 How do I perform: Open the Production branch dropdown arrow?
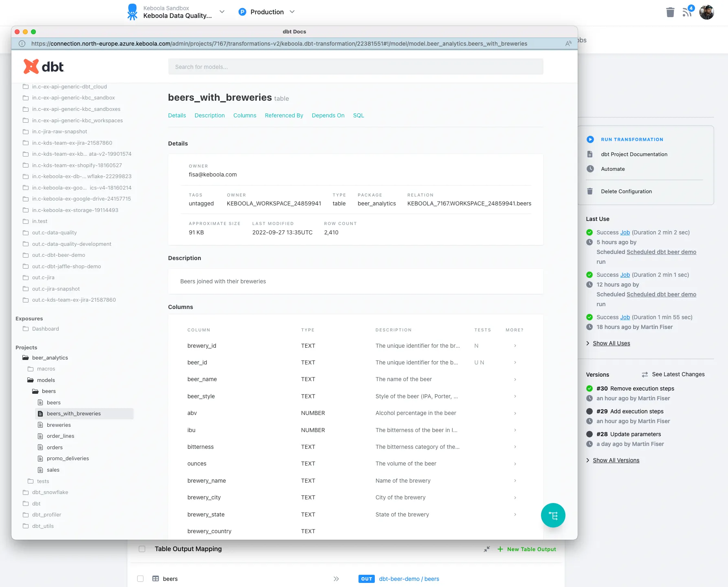[292, 12]
